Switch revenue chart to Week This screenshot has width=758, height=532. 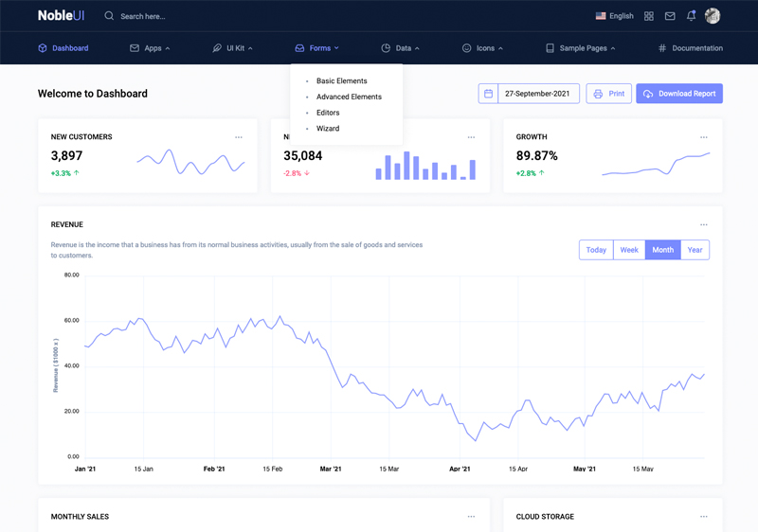point(629,250)
